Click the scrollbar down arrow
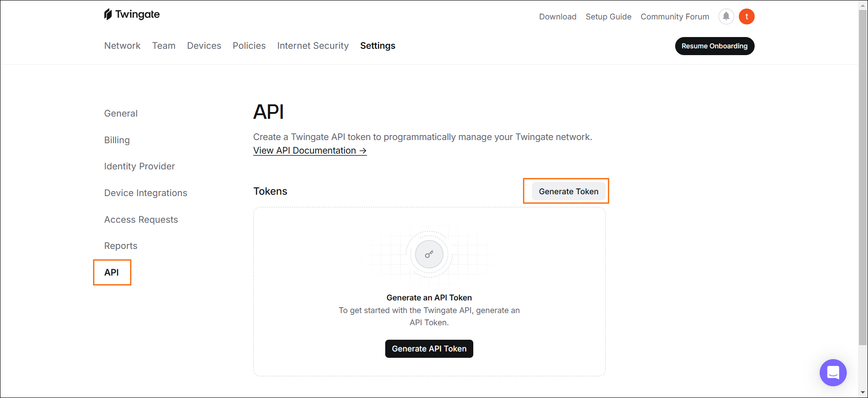The image size is (868, 398). pyautogui.click(x=863, y=393)
